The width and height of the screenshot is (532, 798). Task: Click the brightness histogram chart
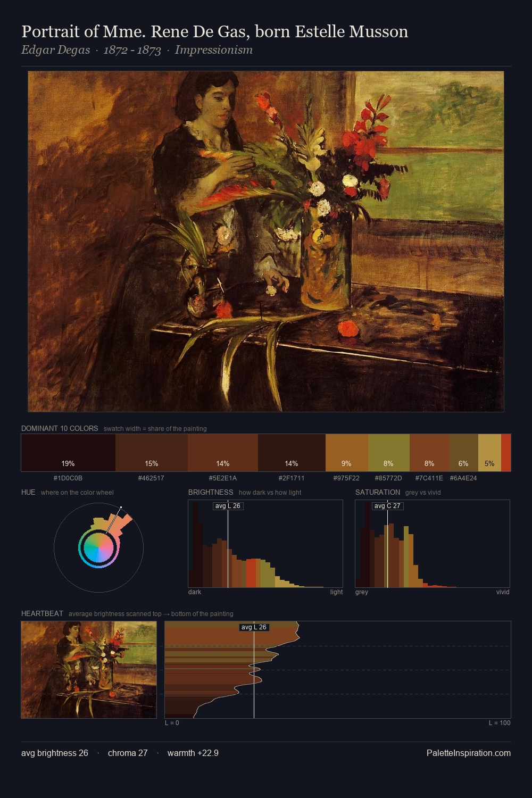[x=265, y=544]
